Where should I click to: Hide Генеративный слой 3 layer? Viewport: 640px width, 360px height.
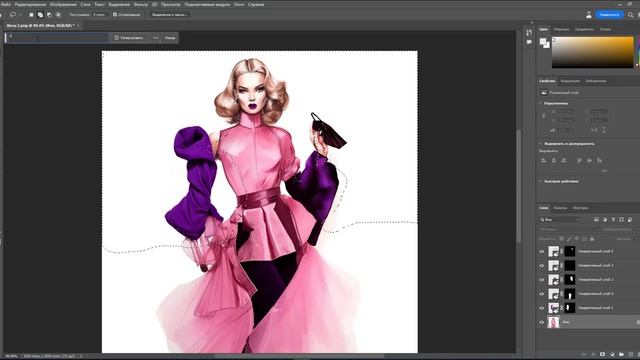(x=542, y=266)
